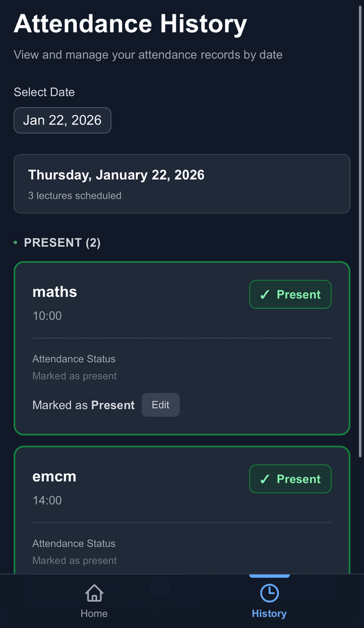364x628 pixels.
Task: Click Edit to change maths attendance
Action: coord(160,404)
